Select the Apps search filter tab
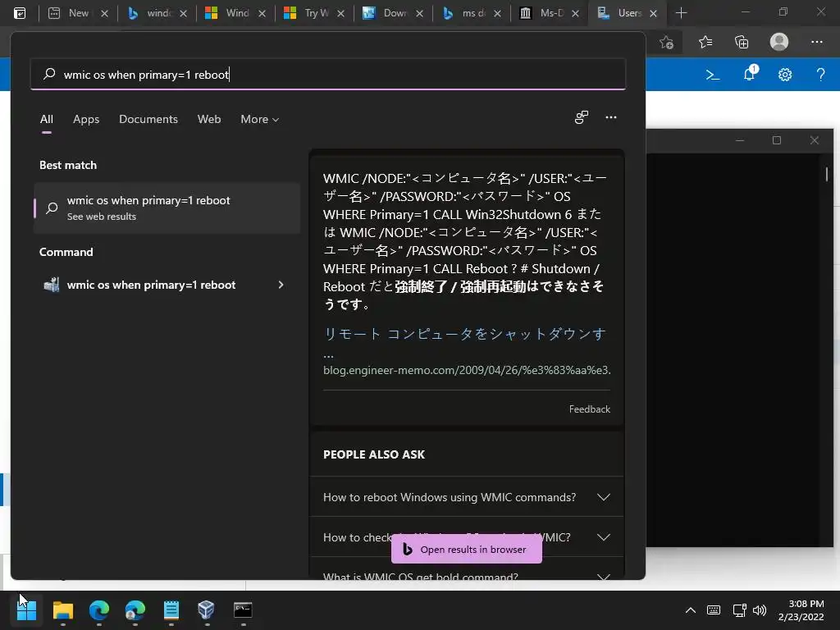Screen dimensions: 840x630 pos(86,119)
